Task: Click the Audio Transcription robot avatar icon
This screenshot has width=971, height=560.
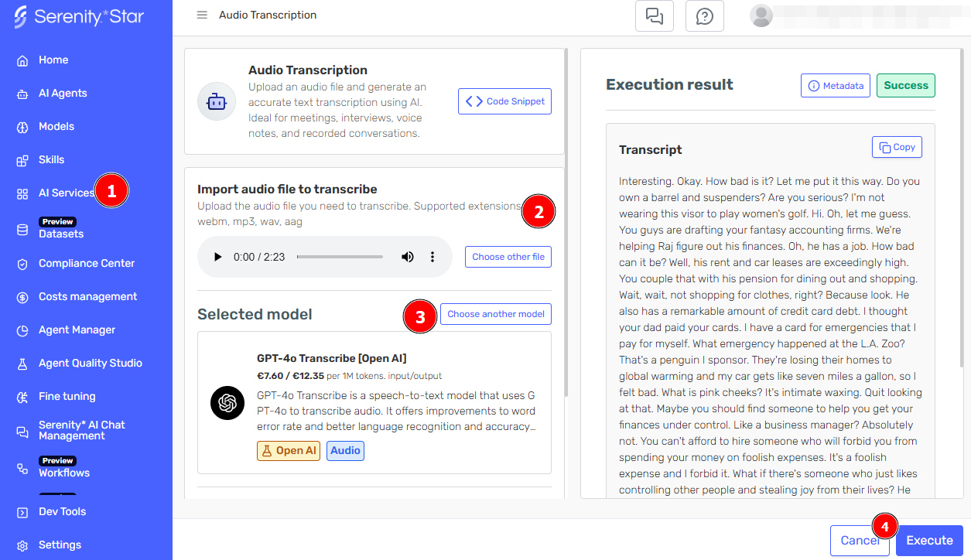Action: 217,101
